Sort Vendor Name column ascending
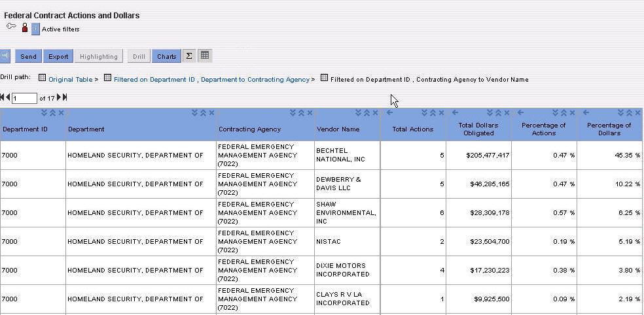644x315 pixels. (x=367, y=113)
